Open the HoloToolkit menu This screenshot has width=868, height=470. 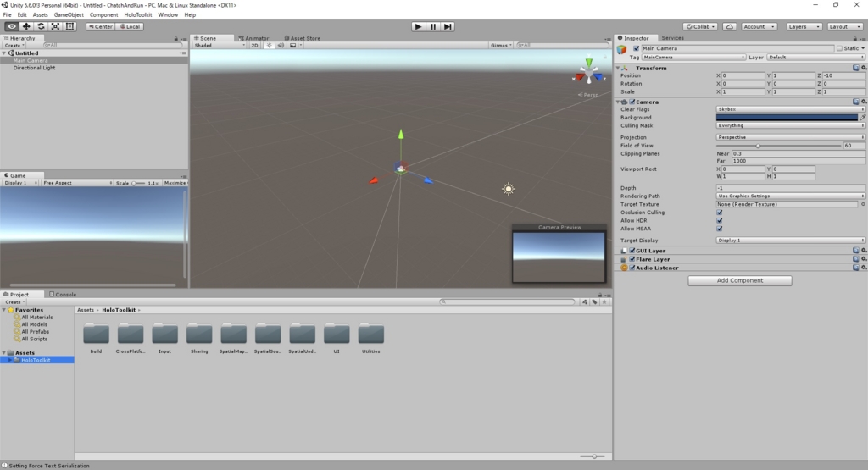click(x=138, y=15)
